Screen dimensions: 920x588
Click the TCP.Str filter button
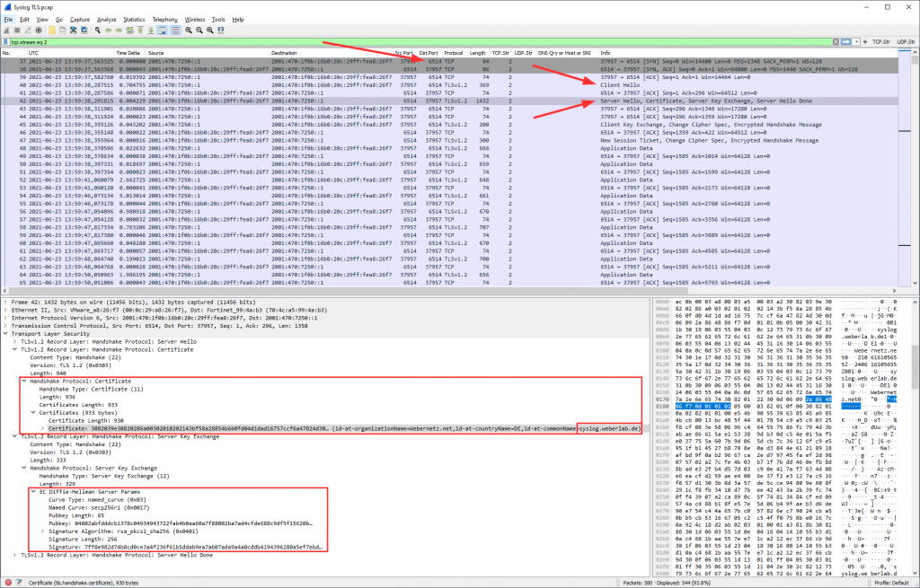point(879,41)
